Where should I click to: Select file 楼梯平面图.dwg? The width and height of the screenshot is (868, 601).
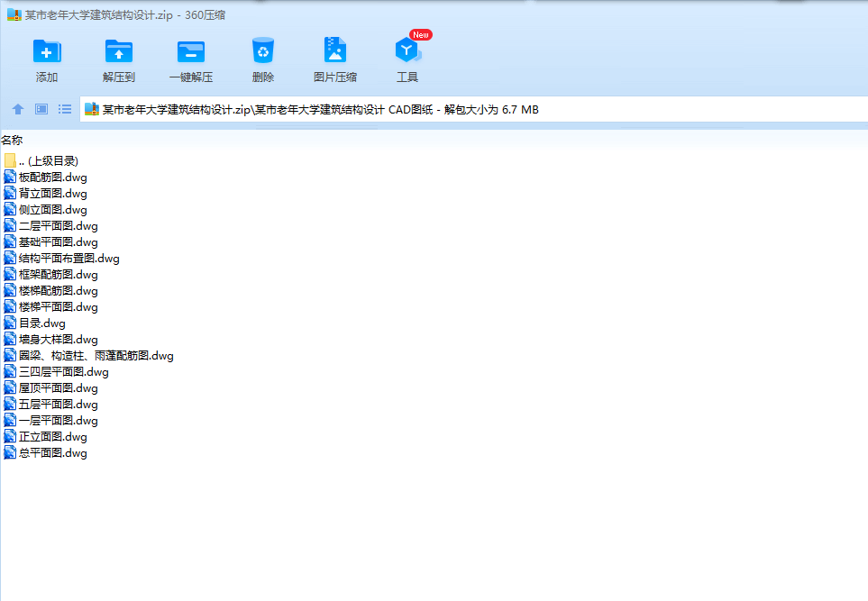(x=51, y=307)
